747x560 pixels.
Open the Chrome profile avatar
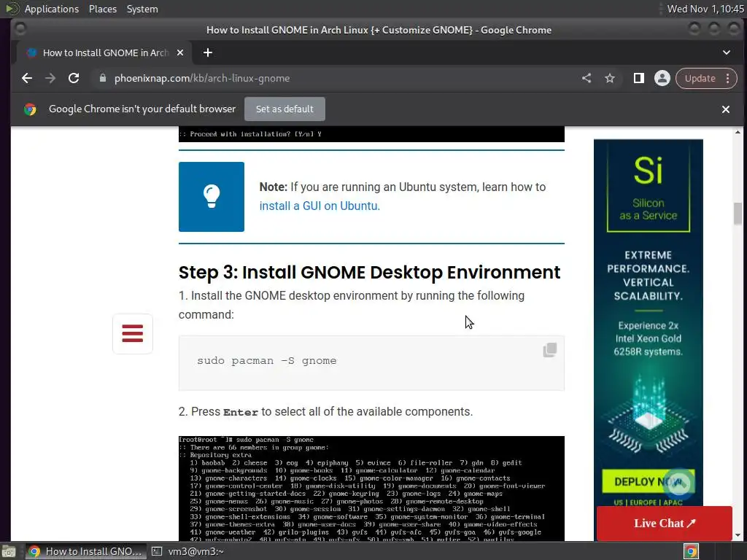click(662, 78)
